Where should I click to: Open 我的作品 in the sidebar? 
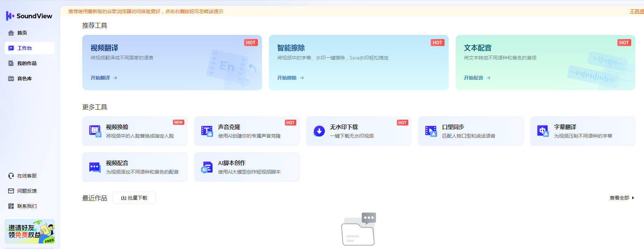pos(30,63)
